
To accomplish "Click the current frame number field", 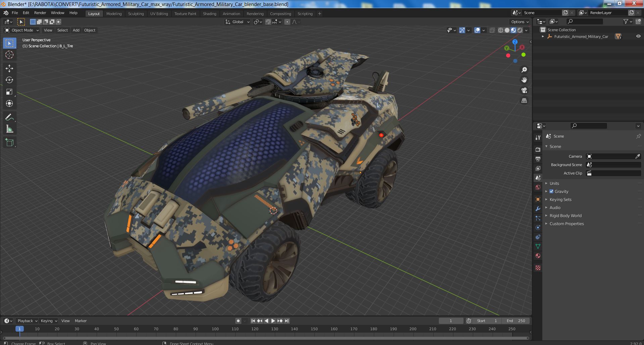I will click(x=451, y=321).
